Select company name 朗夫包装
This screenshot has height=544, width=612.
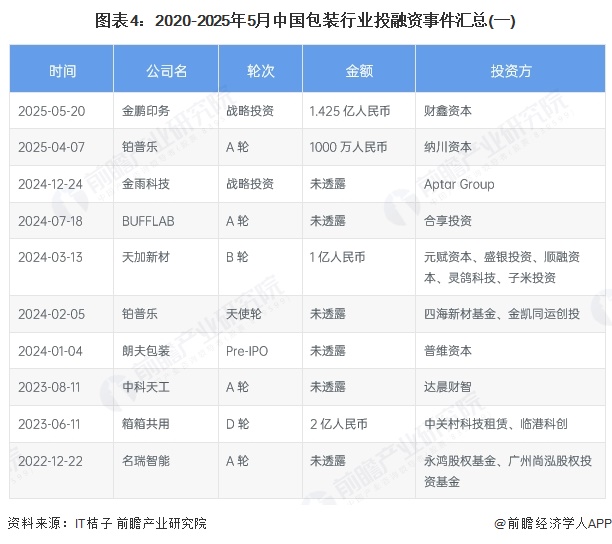coord(146,351)
